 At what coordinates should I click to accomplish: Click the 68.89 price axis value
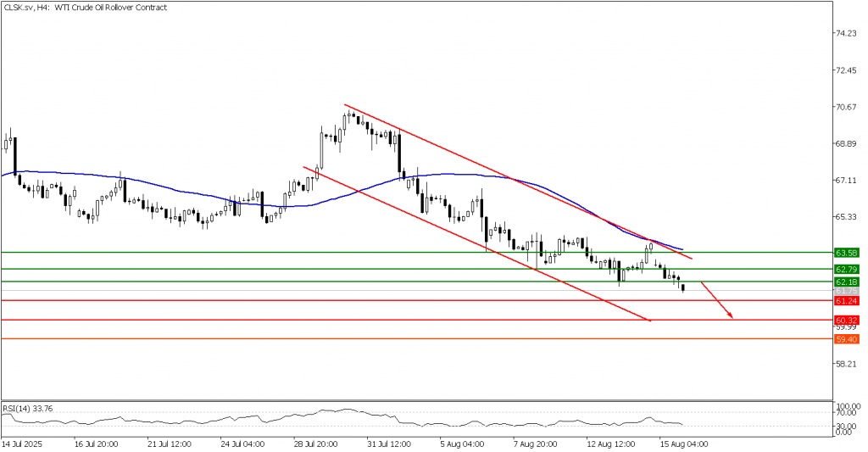click(x=846, y=143)
